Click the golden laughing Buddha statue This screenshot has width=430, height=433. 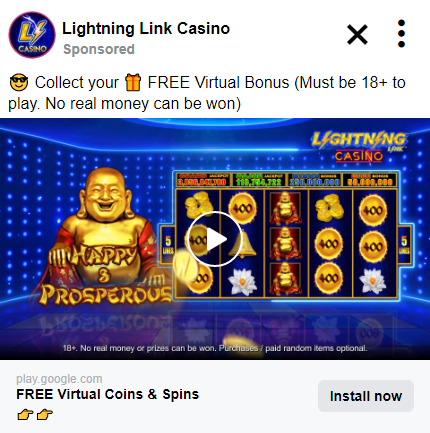pyautogui.click(x=105, y=213)
